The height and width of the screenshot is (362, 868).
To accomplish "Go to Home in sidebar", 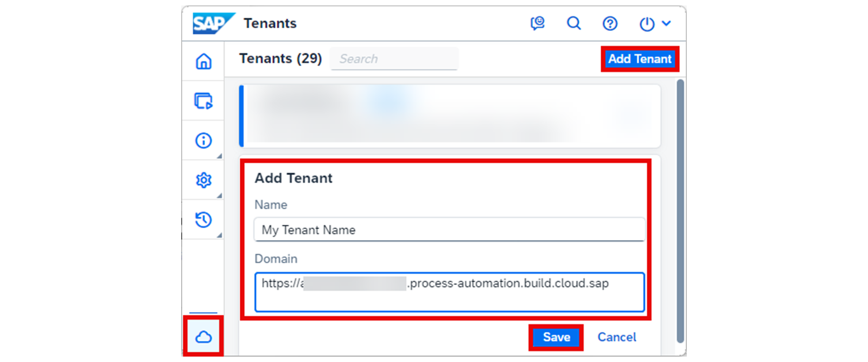I will pos(203,61).
